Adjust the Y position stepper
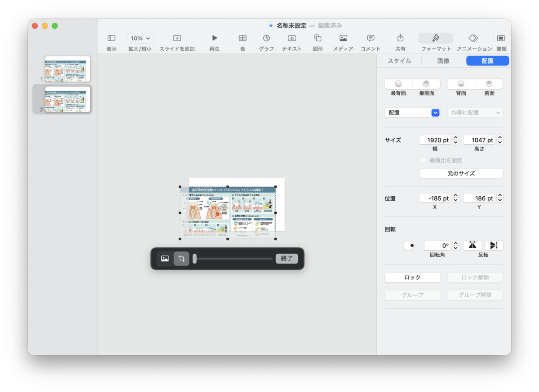 coord(500,198)
